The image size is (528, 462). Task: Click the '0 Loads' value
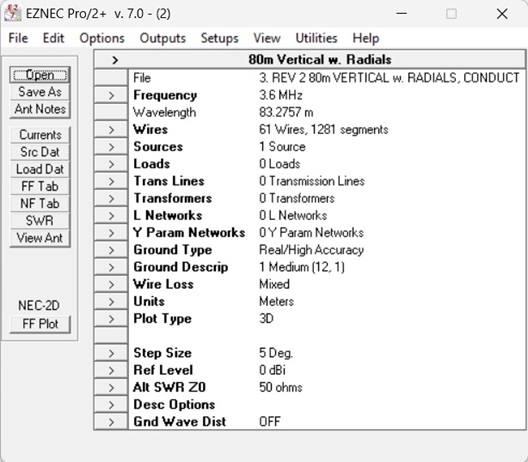pos(279,164)
